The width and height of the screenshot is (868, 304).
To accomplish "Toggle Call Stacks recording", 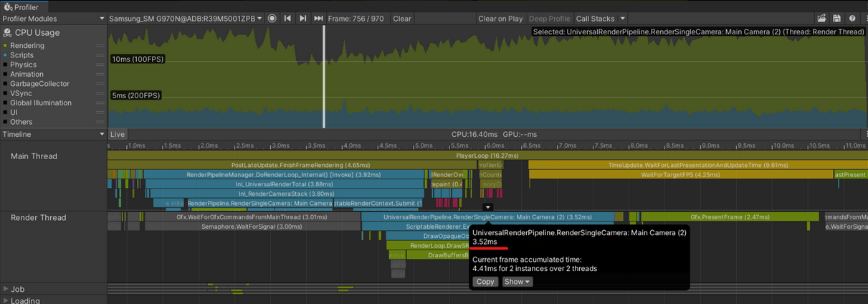I will [x=595, y=19].
